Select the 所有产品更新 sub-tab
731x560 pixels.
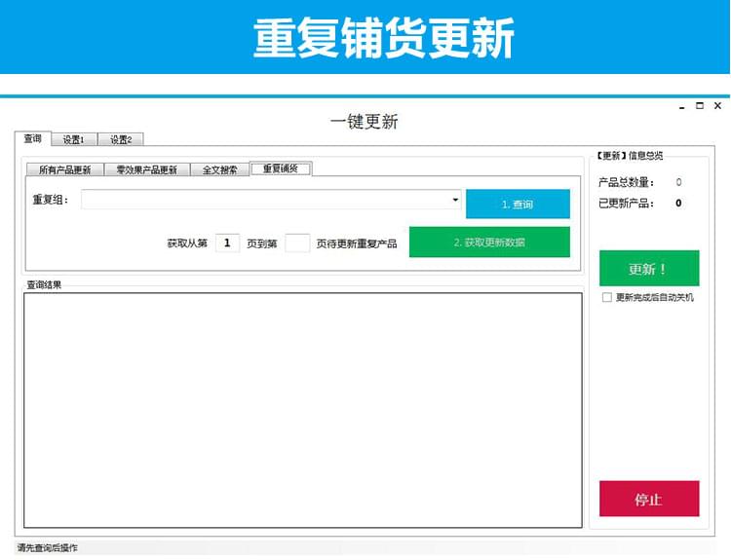click(64, 169)
